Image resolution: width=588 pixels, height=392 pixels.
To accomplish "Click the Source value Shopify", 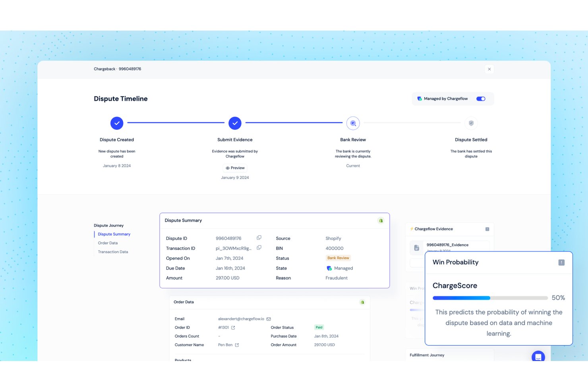I will click(x=333, y=239).
